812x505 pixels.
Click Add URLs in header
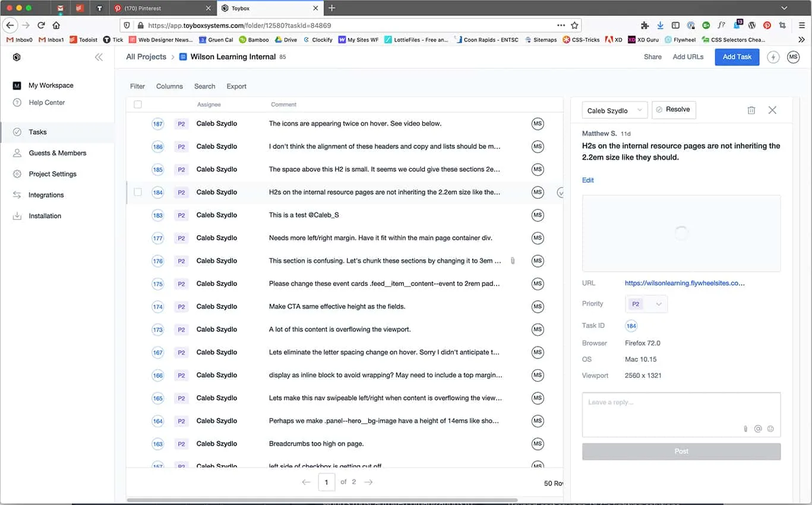pyautogui.click(x=688, y=57)
